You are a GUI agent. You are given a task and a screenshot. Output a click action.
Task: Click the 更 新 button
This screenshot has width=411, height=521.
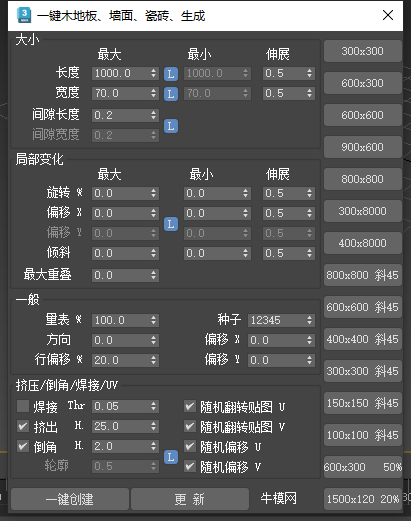[x=190, y=499]
